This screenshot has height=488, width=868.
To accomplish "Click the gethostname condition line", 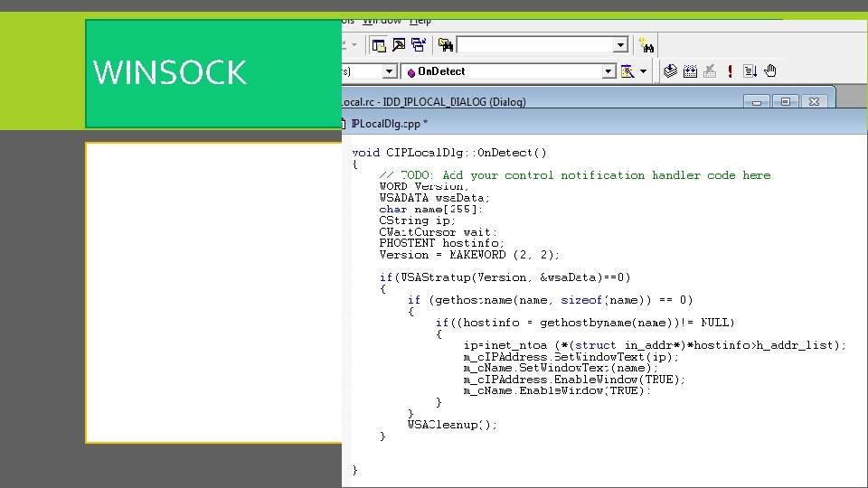I will [x=551, y=300].
